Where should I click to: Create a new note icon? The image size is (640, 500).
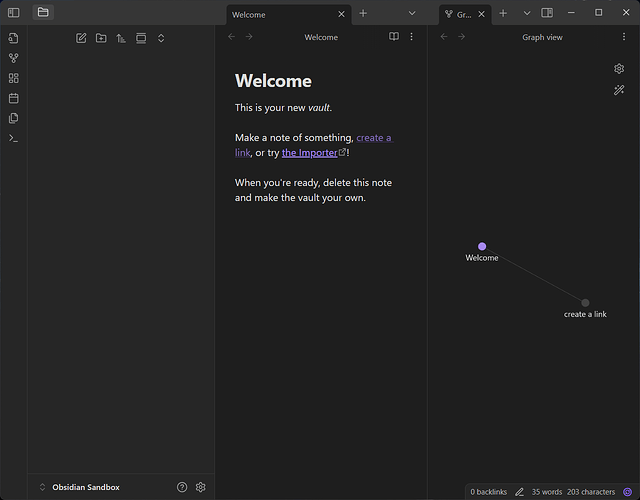click(81, 38)
